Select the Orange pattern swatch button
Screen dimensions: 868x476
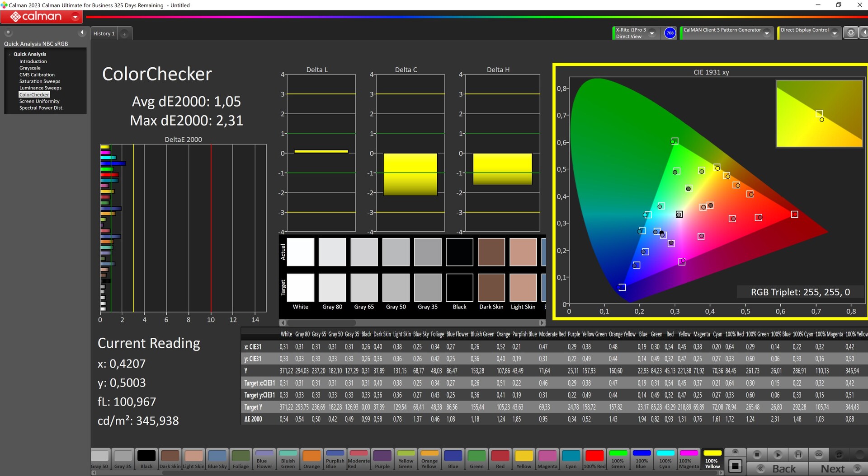(x=311, y=459)
